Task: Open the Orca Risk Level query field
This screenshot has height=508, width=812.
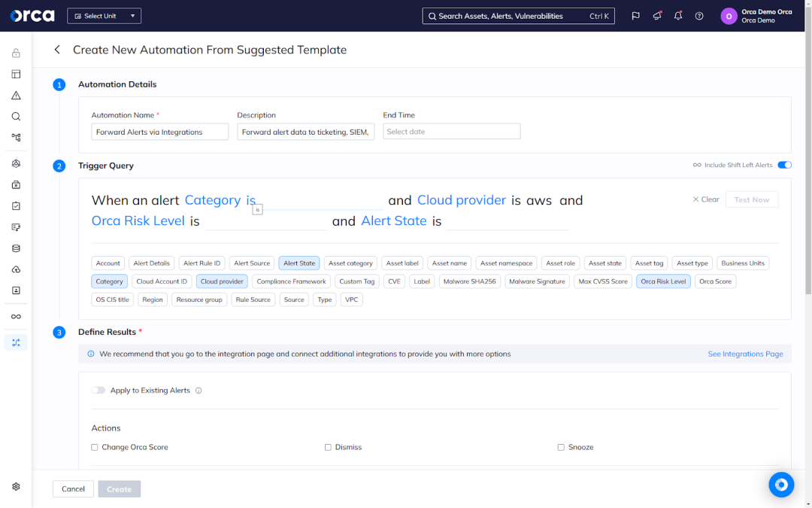Action: [x=138, y=221]
